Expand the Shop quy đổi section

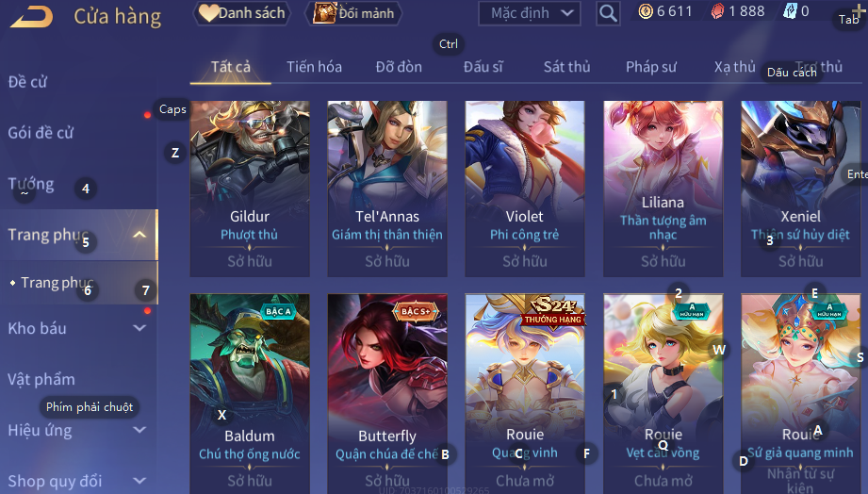click(x=139, y=481)
